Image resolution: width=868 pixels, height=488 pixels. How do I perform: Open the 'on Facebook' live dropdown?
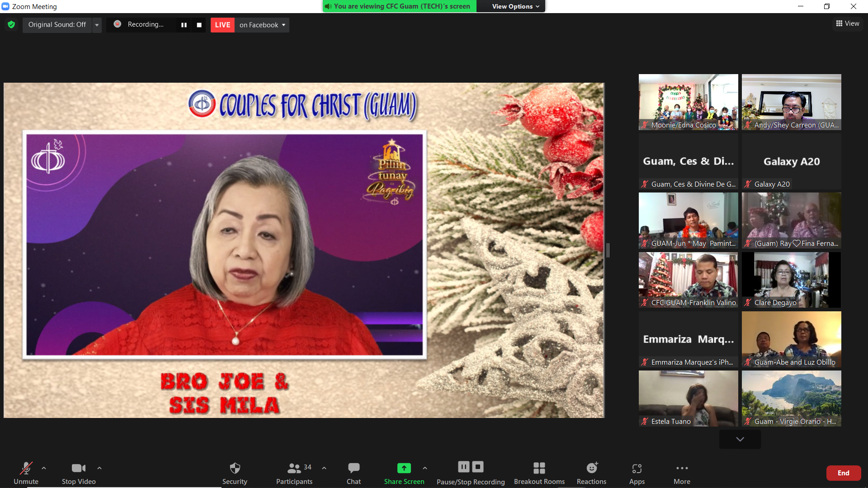click(x=262, y=25)
